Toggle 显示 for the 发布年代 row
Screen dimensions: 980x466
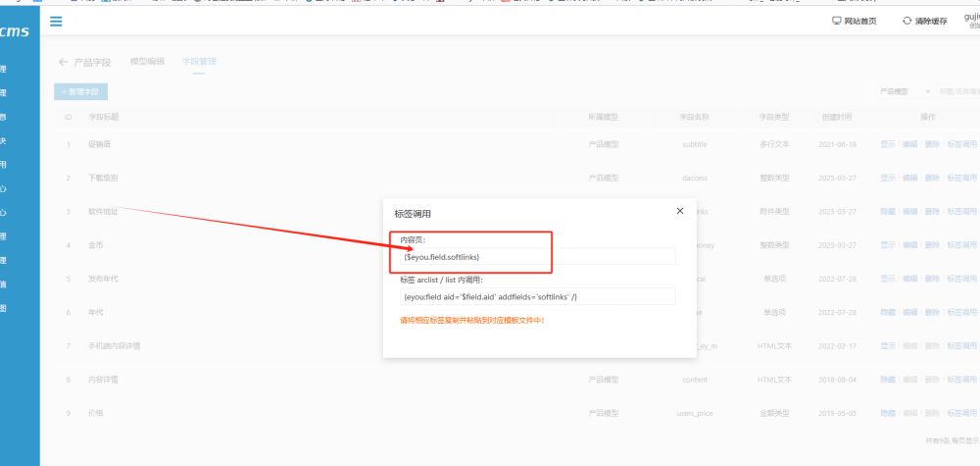click(888, 279)
